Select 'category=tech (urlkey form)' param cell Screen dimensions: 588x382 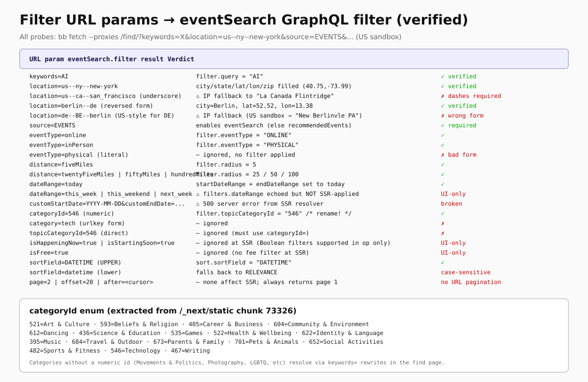click(x=77, y=223)
